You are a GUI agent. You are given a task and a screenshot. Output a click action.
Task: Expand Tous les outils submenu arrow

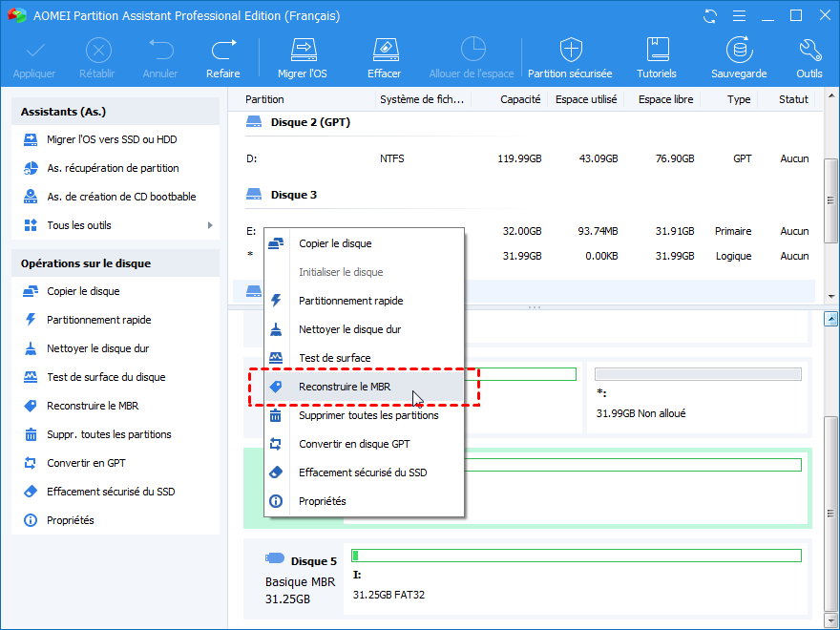[x=210, y=225]
